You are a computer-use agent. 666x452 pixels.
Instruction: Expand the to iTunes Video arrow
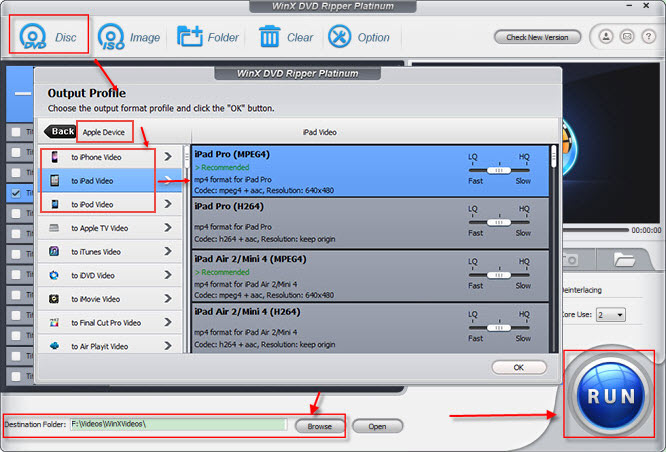coord(168,251)
